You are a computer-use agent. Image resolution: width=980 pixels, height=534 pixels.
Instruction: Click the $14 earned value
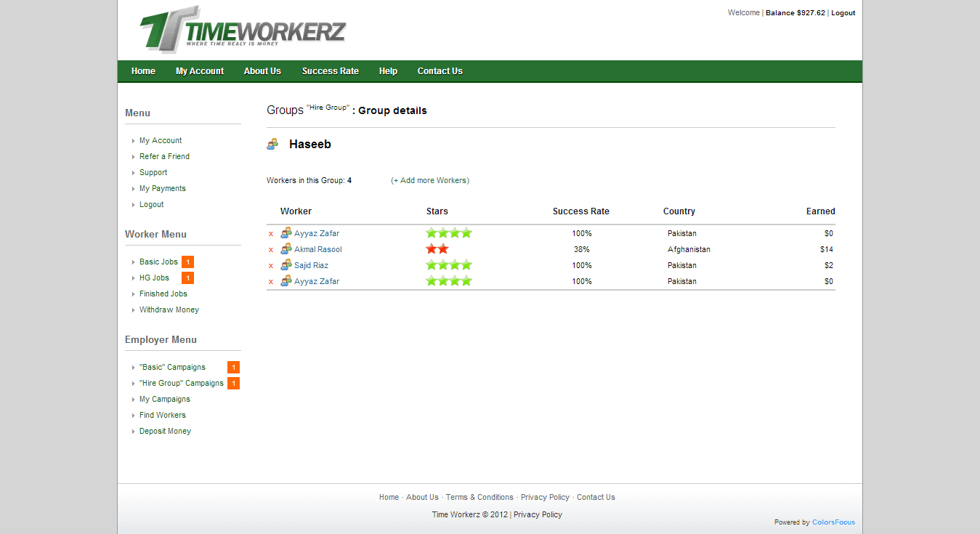827,250
